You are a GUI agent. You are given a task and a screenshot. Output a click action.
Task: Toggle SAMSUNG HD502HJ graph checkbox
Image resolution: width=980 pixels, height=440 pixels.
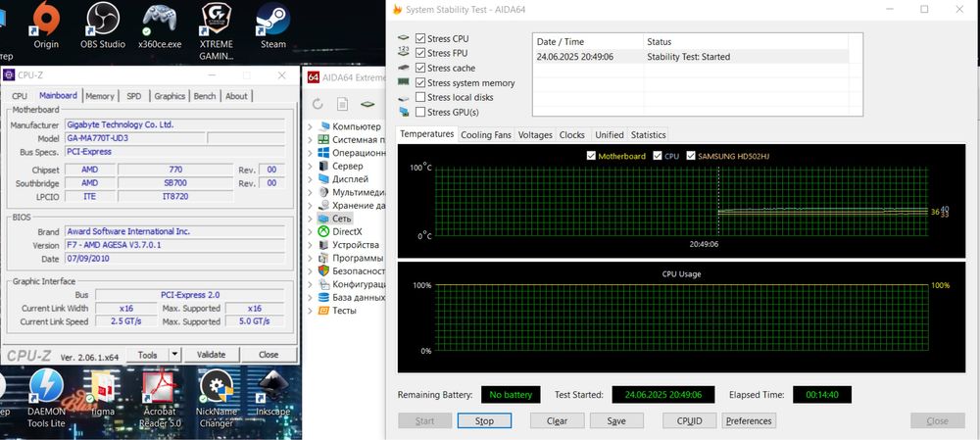tap(691, 156)
